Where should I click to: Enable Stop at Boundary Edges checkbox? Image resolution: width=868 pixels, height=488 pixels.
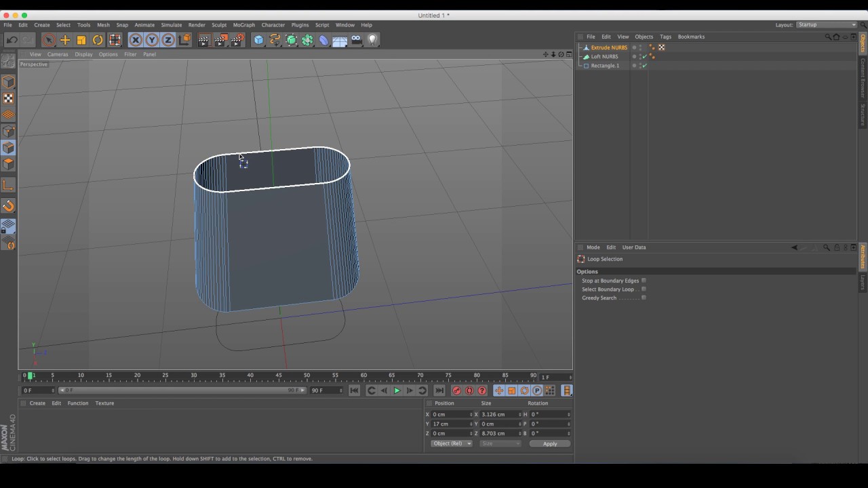644,281
